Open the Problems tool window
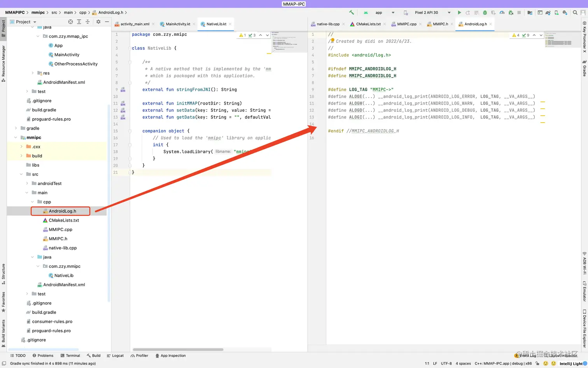 [43, 356]
